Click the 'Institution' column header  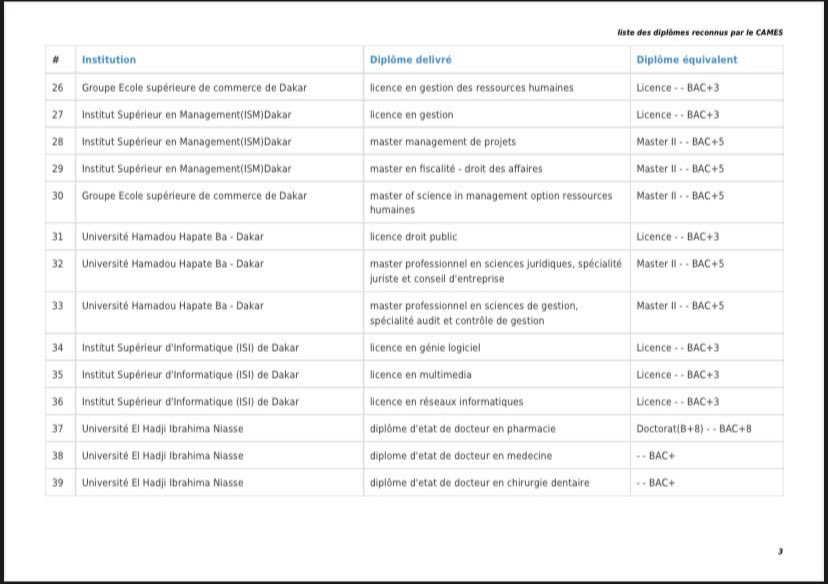click(109, 60)
